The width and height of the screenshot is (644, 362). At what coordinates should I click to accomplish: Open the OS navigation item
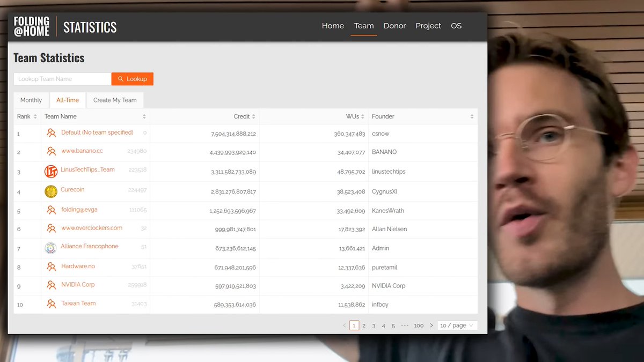pyautogui.click(x=456, y=26)
